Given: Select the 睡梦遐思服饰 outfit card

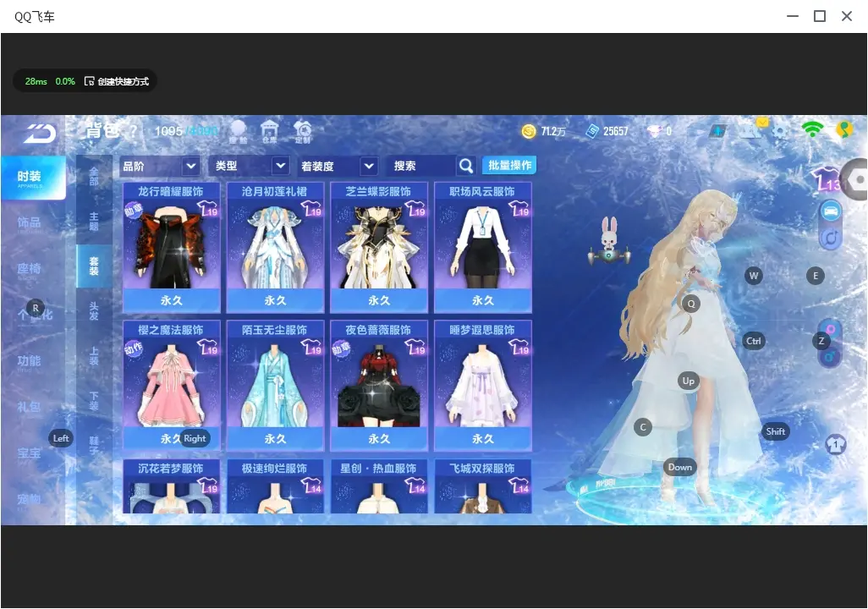Looking at the screenshot, I should tap(483, 386).
